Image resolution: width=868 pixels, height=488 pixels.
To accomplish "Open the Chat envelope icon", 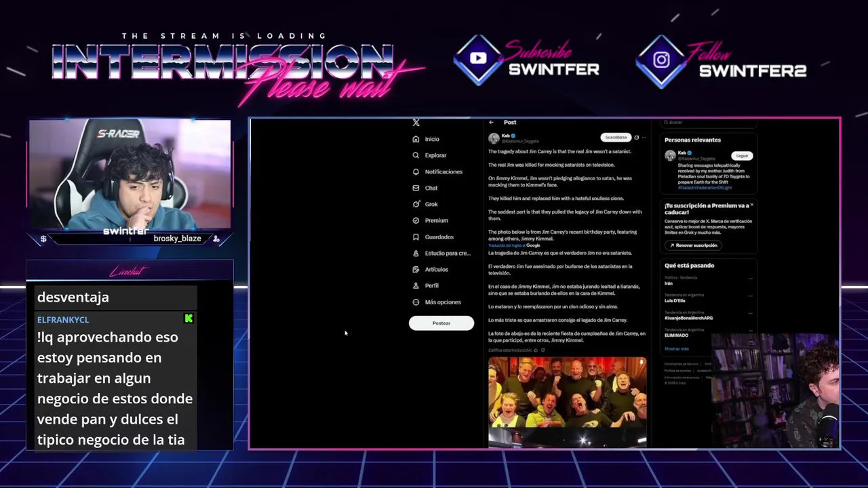I will coord(416,188).
